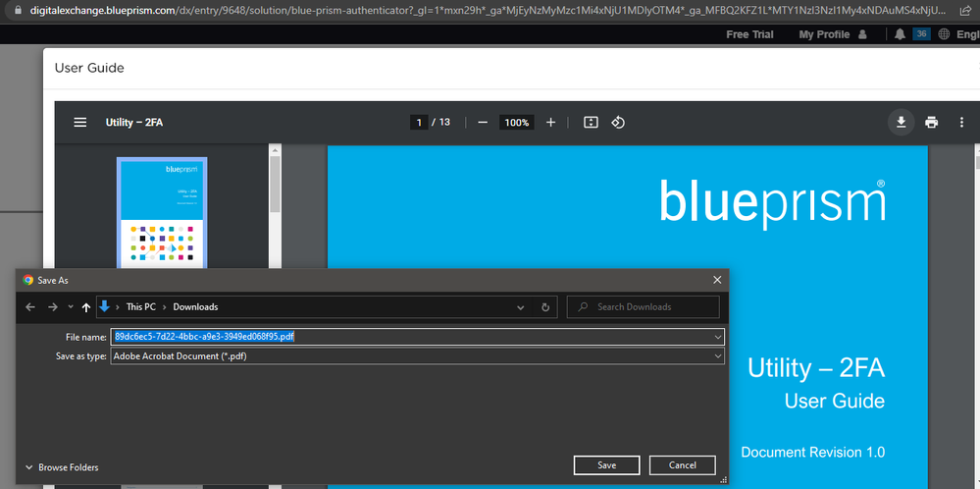Click the site lock security icon
Screen dimensions: 980x489
(x=18, y=10)
